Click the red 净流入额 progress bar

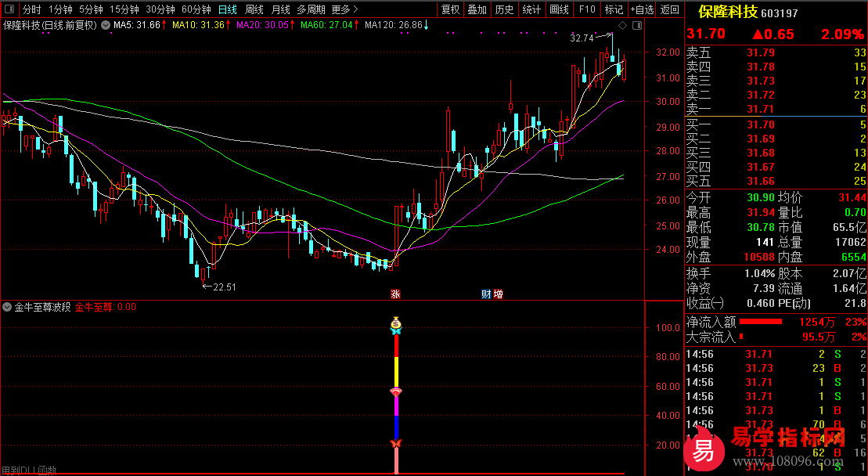[x=761, y=322]
